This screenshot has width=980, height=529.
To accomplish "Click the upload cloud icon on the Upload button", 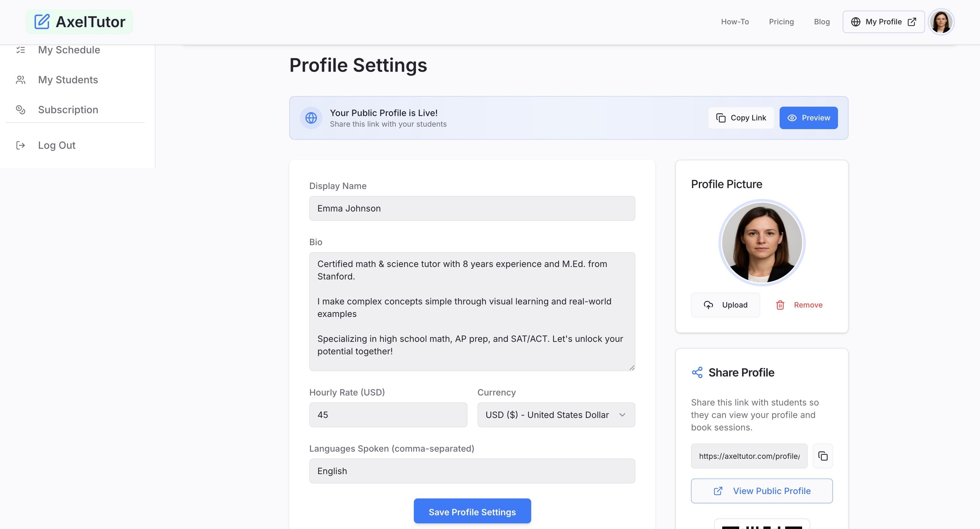I will (708, 305).
